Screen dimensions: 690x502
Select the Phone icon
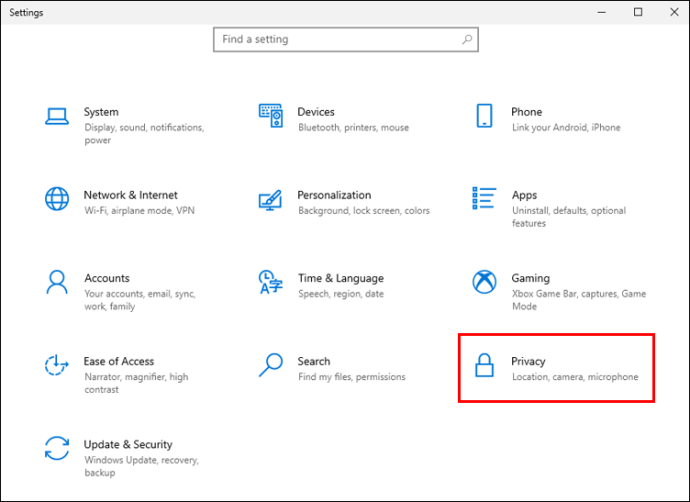(x=484, y=116)
